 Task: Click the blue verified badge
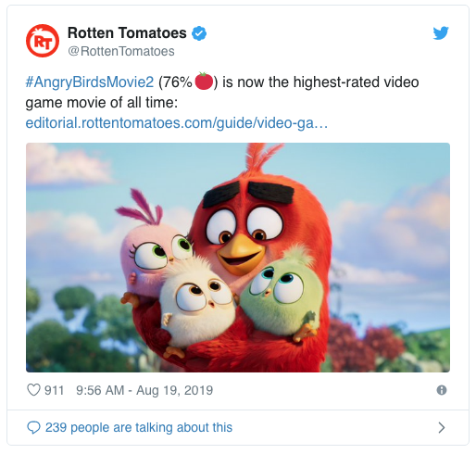click(x=199, y=33)
